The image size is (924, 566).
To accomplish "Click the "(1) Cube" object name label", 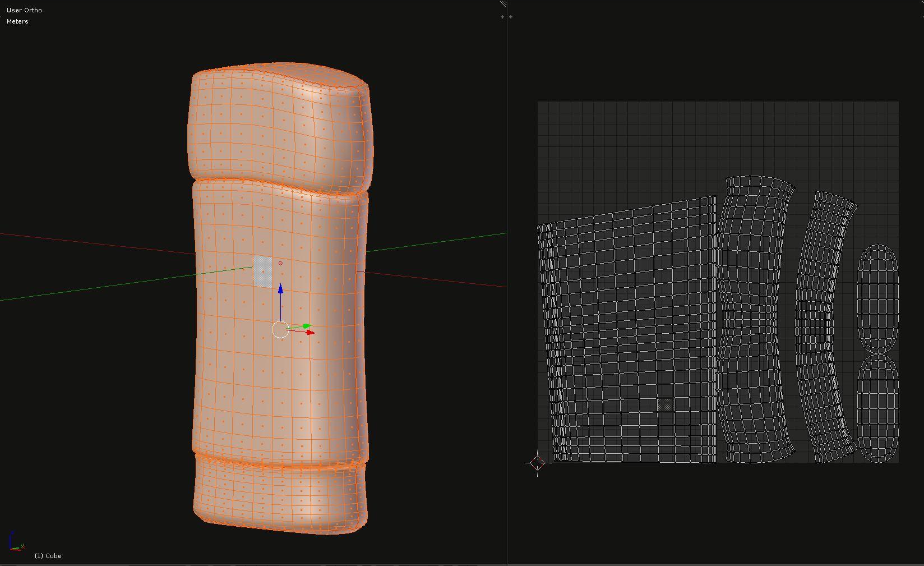I will [x=48, y=556].
